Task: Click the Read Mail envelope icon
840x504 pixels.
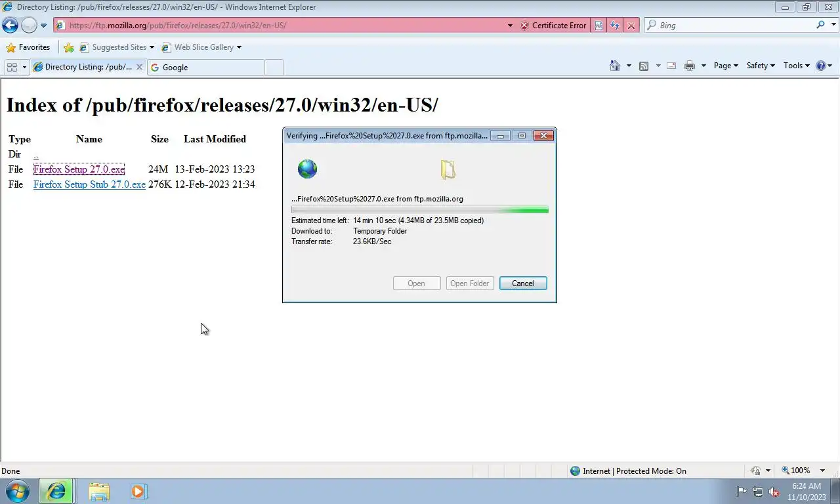Action: click(671, 66)
